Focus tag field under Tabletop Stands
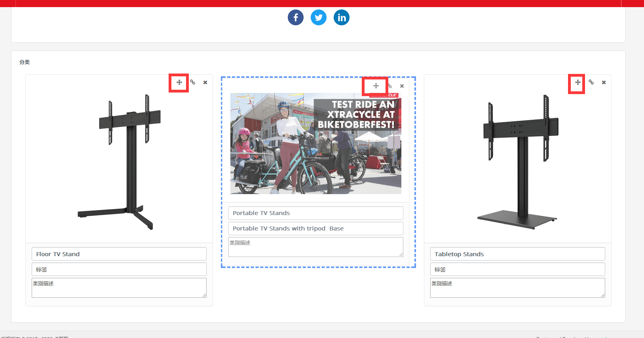 pyautogui.click(x=518, y=269)
